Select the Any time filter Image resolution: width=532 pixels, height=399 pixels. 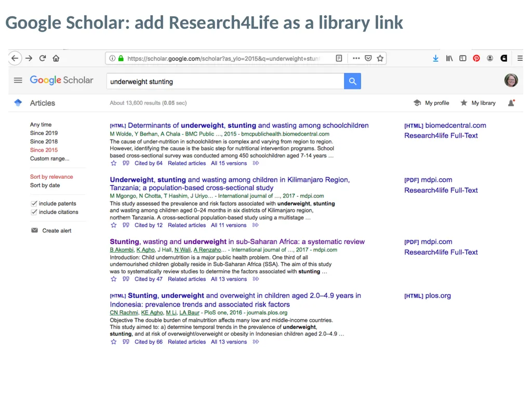[x=41, y=125]
